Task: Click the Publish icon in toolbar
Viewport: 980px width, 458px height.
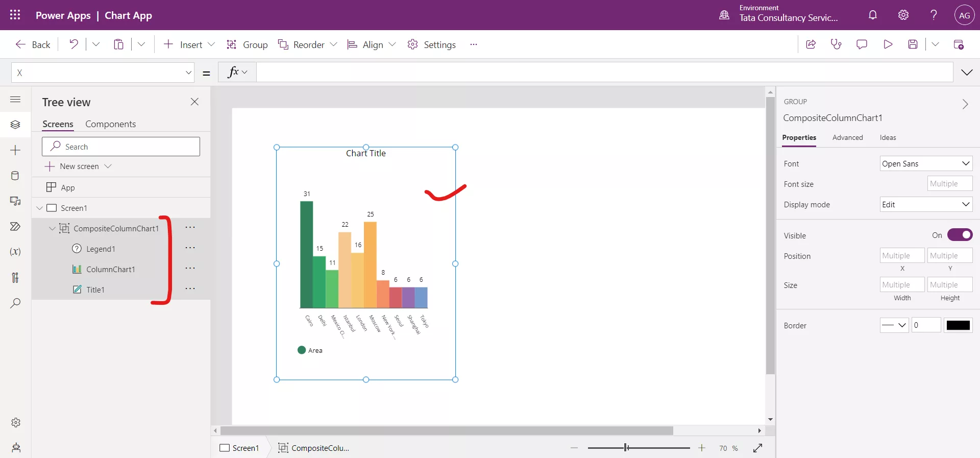Action: pos(959,44)
